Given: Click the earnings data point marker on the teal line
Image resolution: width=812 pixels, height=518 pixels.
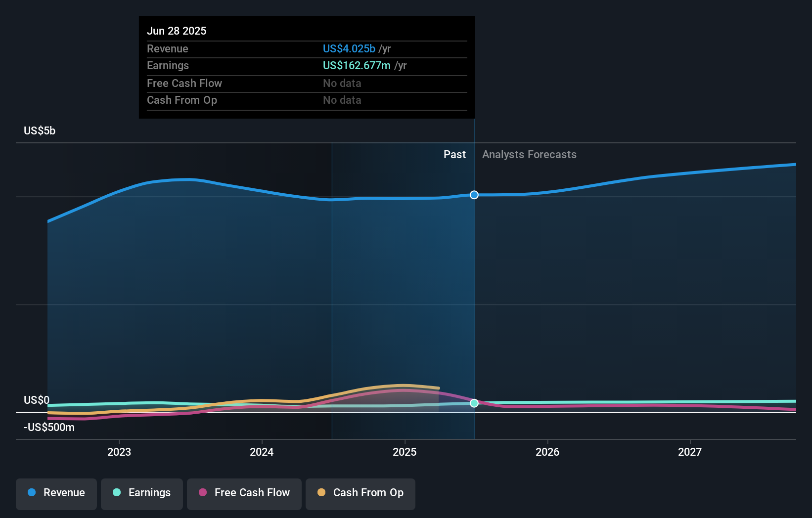Looking at the screenshot, I should coord(474,403).
